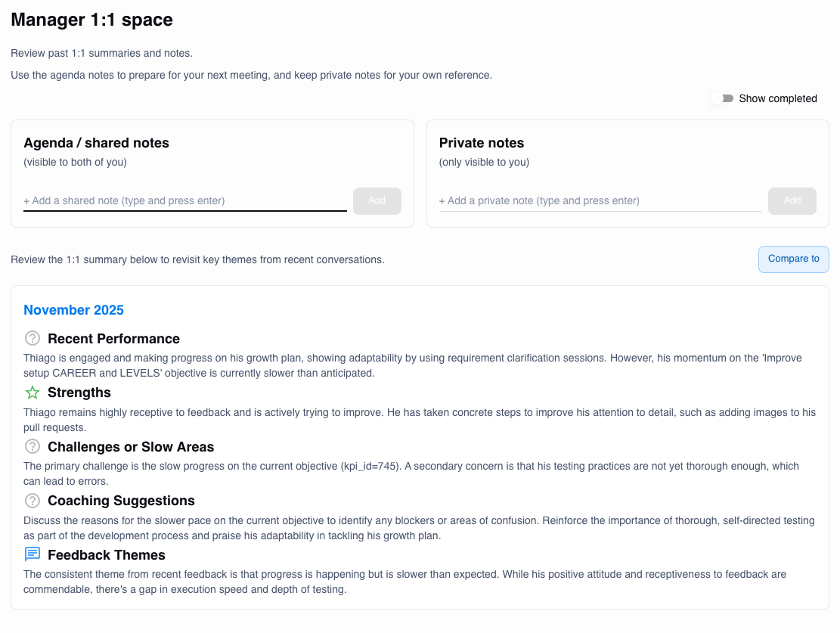
Task: Toggle the Show completed switch
Action: click(724, 98)
